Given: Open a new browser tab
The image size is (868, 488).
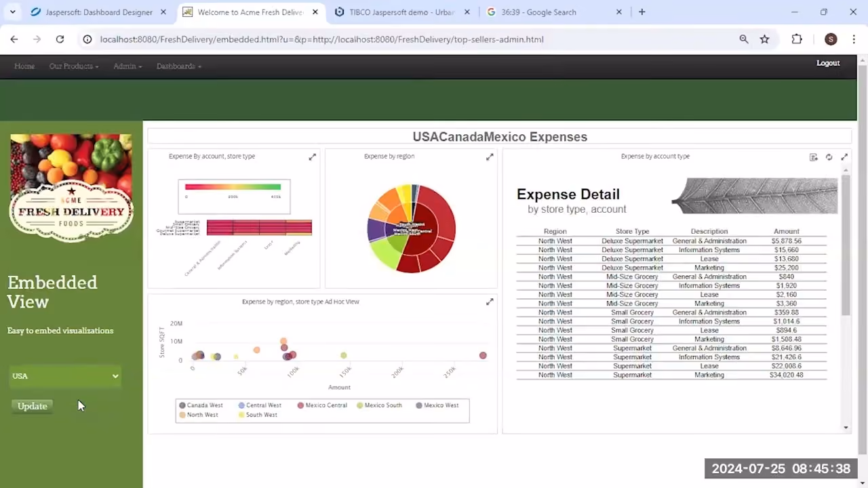Looking at the screenshot, I should pos(642,12).
